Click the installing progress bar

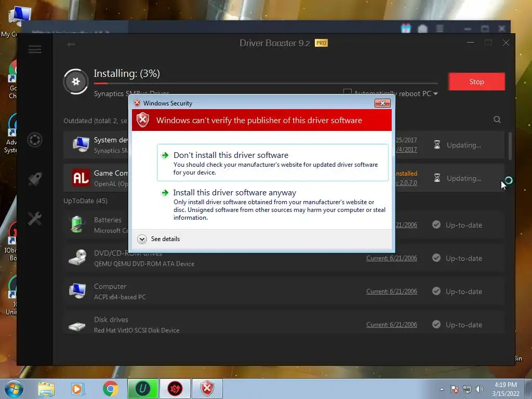tap(265, 83)
